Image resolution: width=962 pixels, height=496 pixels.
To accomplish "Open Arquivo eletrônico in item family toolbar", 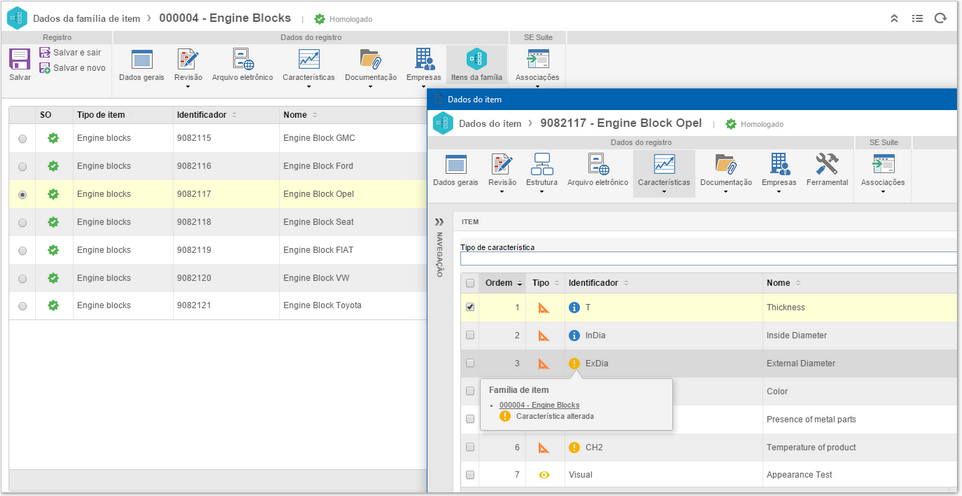I will [242, 65].
